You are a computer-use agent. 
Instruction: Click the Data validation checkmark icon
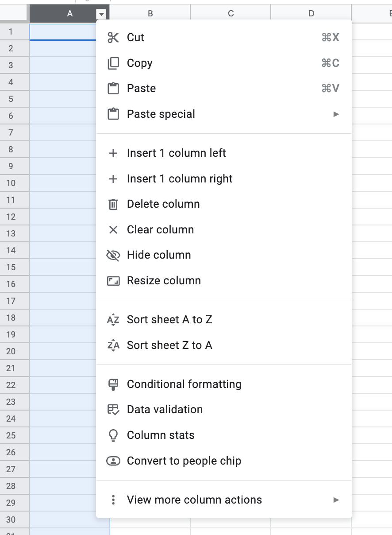113,410
